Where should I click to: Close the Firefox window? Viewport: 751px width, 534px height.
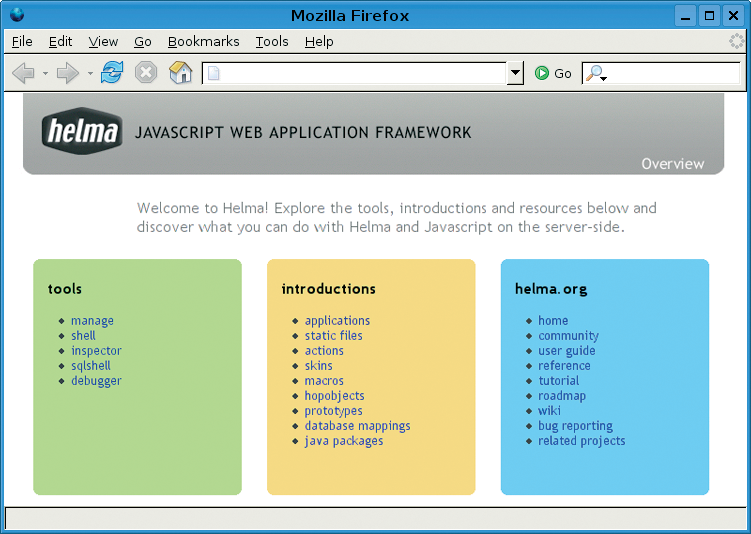point(733,16)
